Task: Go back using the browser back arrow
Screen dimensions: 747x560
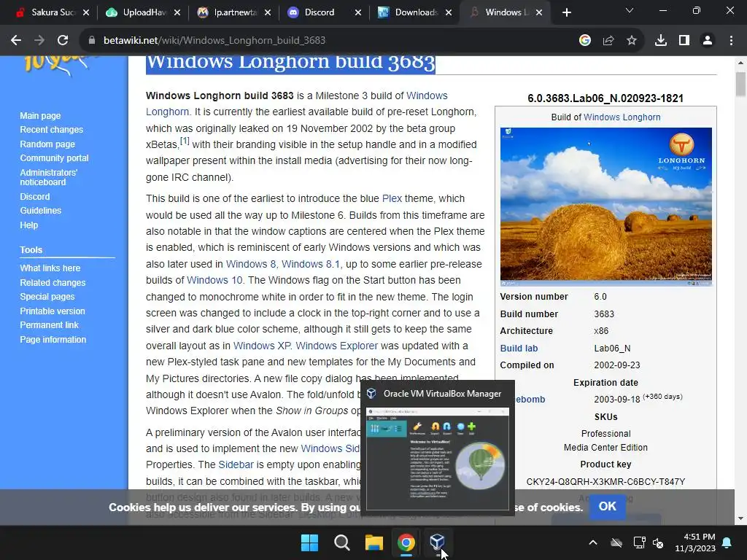Action: 16,41
